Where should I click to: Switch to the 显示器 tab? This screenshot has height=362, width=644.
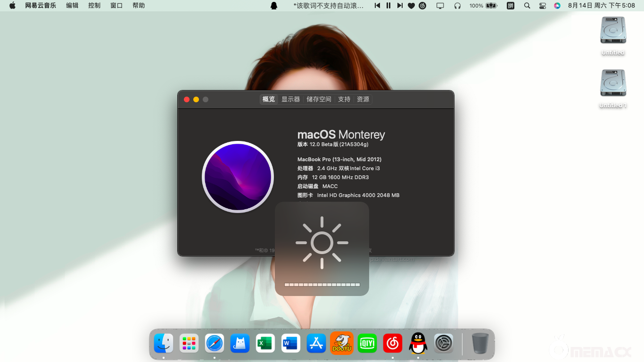(x=290, y=99)
